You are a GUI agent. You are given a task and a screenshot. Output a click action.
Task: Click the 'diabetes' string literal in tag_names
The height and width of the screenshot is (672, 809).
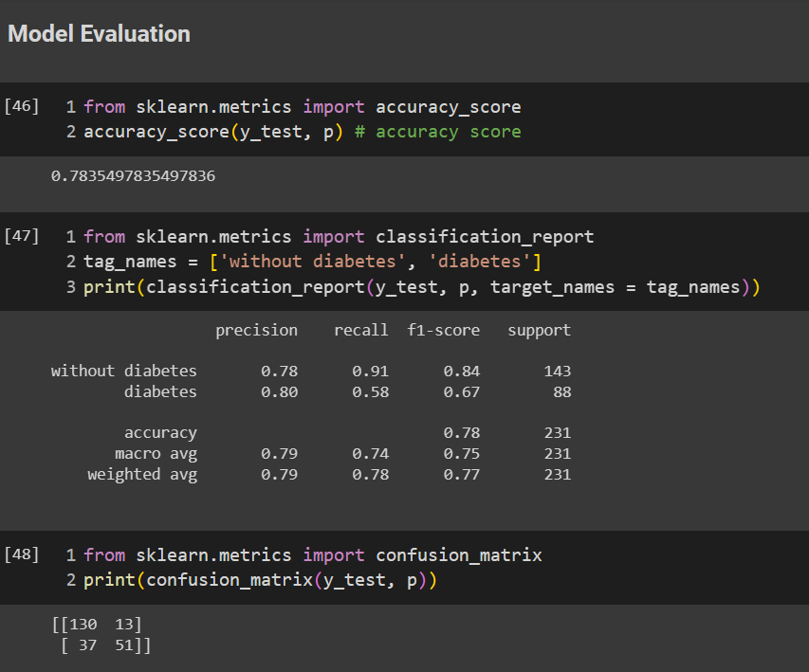pyautogui.click(x=479, y=262)
